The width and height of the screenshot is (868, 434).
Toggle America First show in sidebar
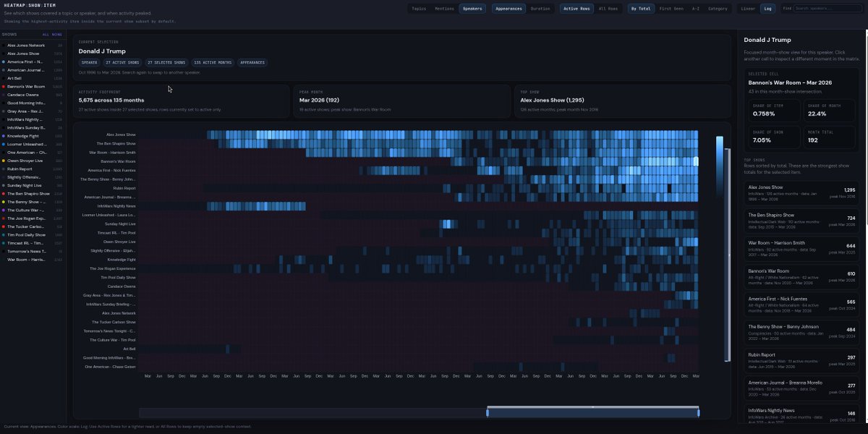[33, 61]
